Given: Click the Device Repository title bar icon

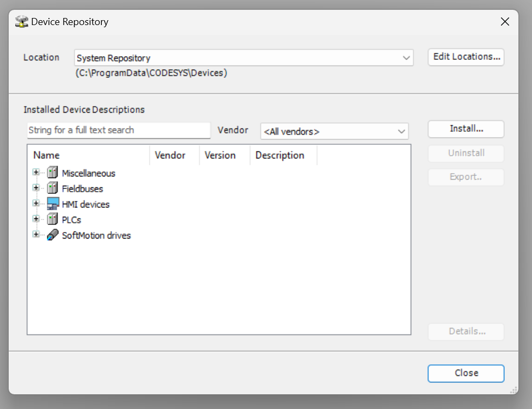Looking at the screenshot, I should [22, 22].
